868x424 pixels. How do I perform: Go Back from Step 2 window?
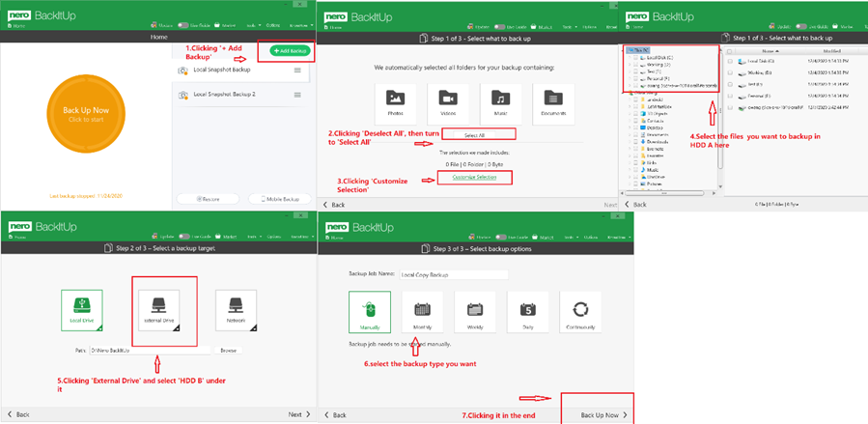18,414
